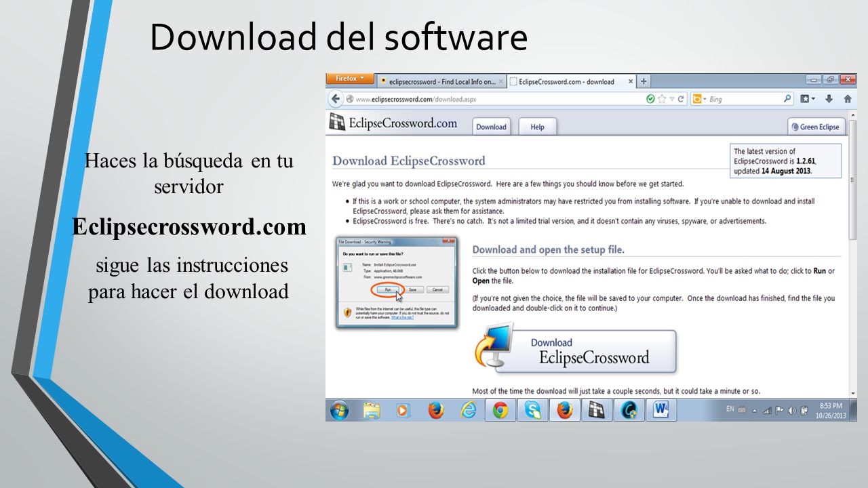Go to the Firefox home page icon
868x488 pixels.
pyautogui.click(x=848, y=99)
